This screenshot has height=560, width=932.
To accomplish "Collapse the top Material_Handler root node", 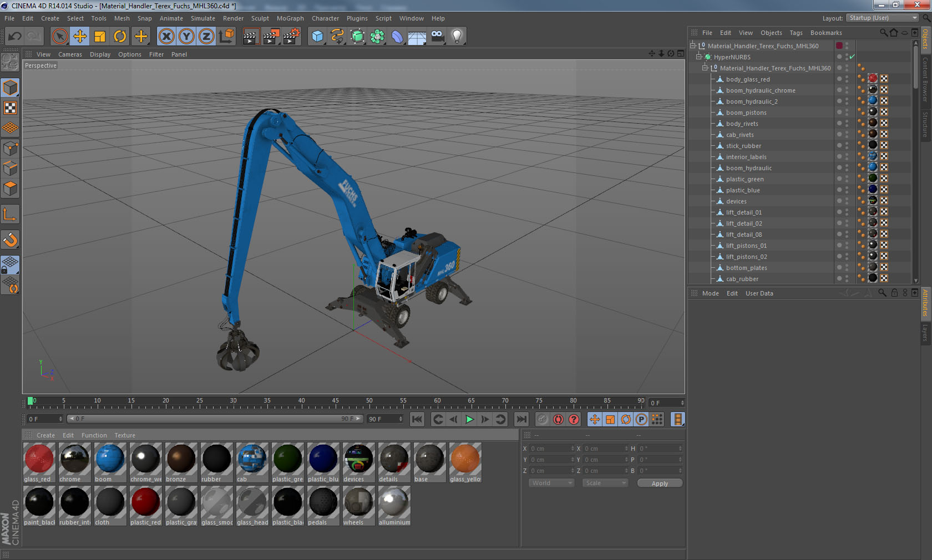I will pyautogui.click(x=693, y=45).
